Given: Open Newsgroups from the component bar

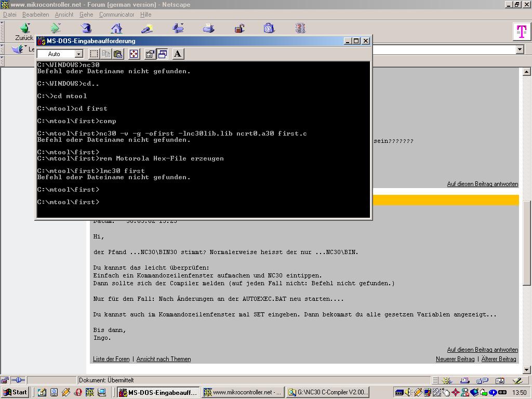Looking at the screenshot, I should click(x=482, y=381).
